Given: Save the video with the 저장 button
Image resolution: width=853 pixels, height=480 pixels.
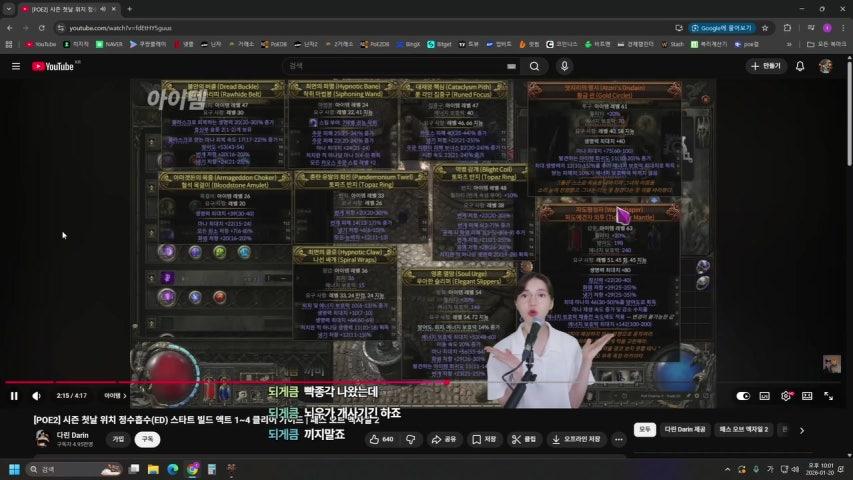Looking at the screenshot, I should [x=484, y=439].
